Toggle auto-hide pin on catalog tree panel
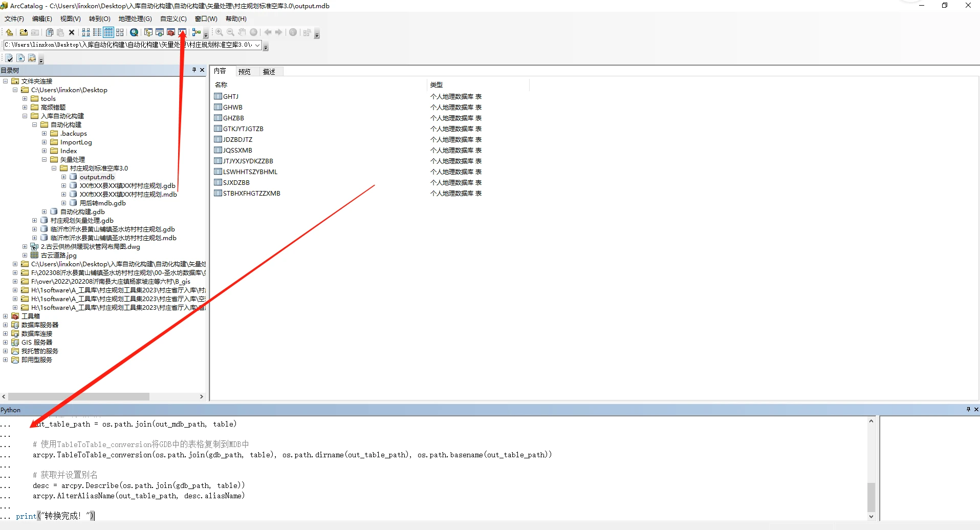Screen dimensions: 980x530 pyautogui.click(x=194, y=70)
